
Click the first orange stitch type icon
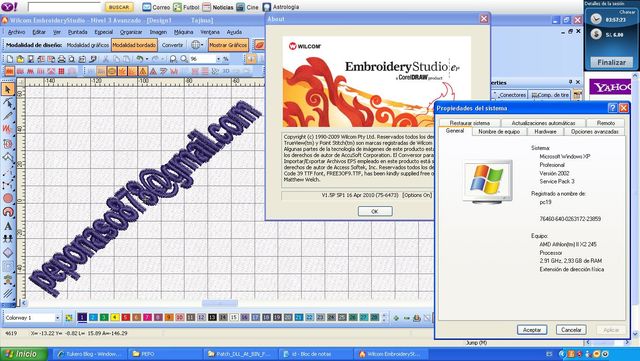pos(9,71)
